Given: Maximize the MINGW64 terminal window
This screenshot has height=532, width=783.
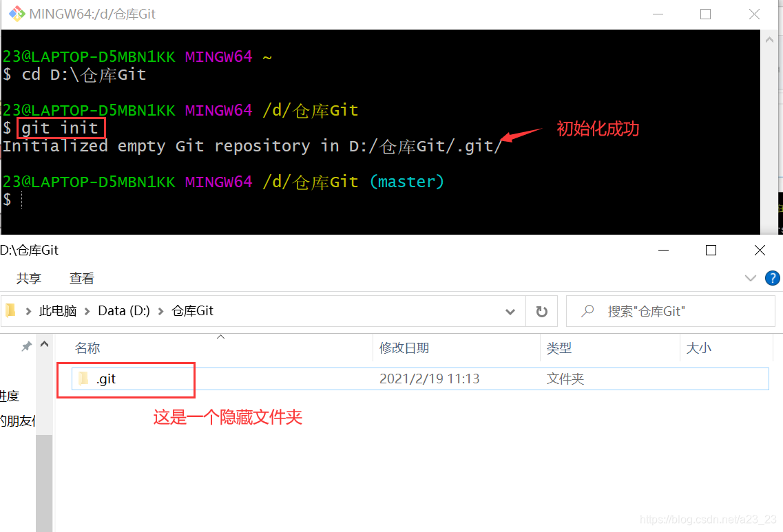Looking at the screenshot, I should pos(706,14).
